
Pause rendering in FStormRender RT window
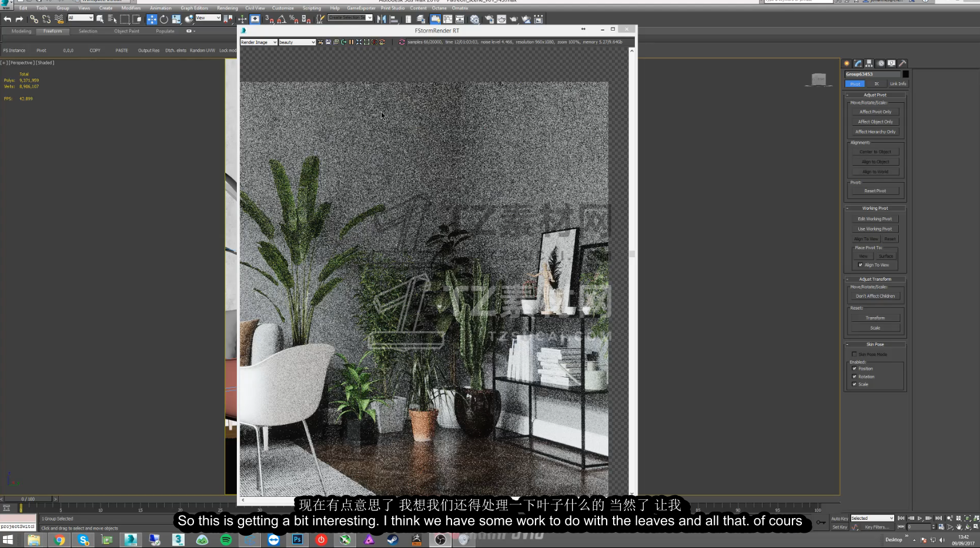(x=351, y=42)
